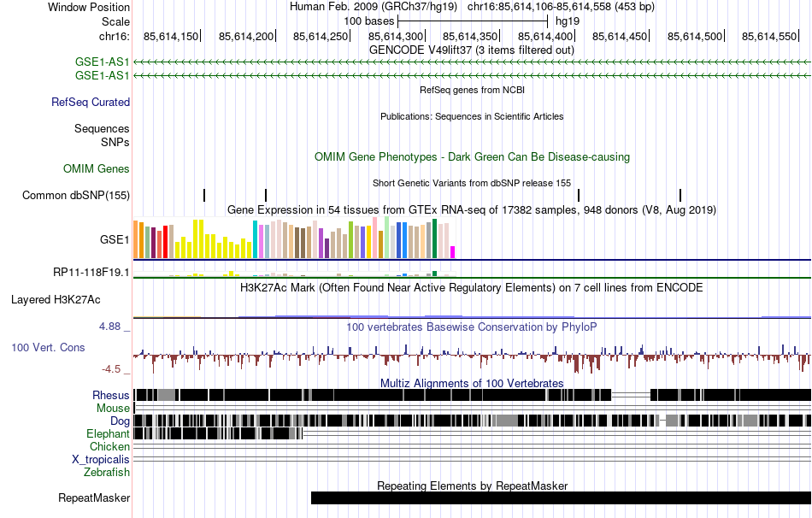Click the 85,614,150 ruler coordinate
Image resolution: width=812 pixels, height=518 pixels.
click(x=172, y=36)
